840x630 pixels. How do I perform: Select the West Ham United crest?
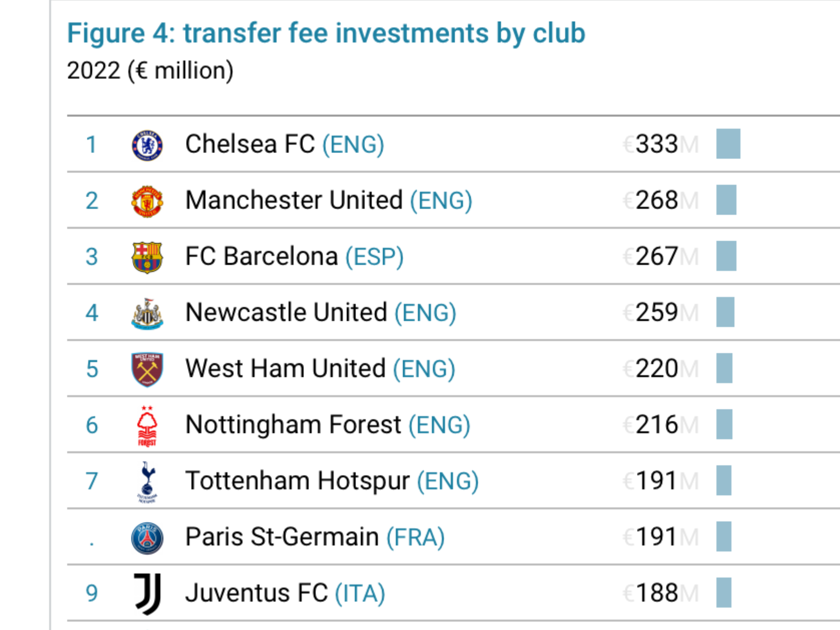147,370
